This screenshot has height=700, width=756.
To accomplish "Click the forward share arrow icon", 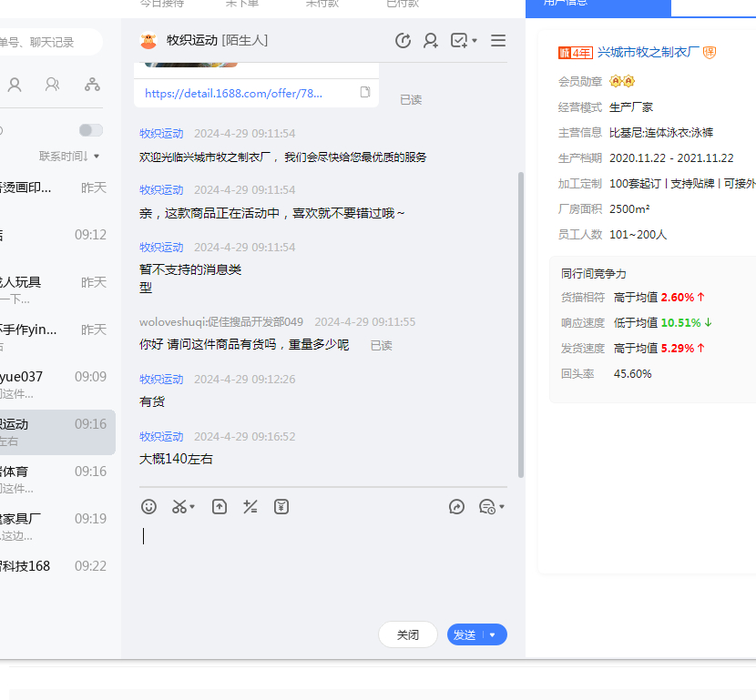I will [457, 507].
